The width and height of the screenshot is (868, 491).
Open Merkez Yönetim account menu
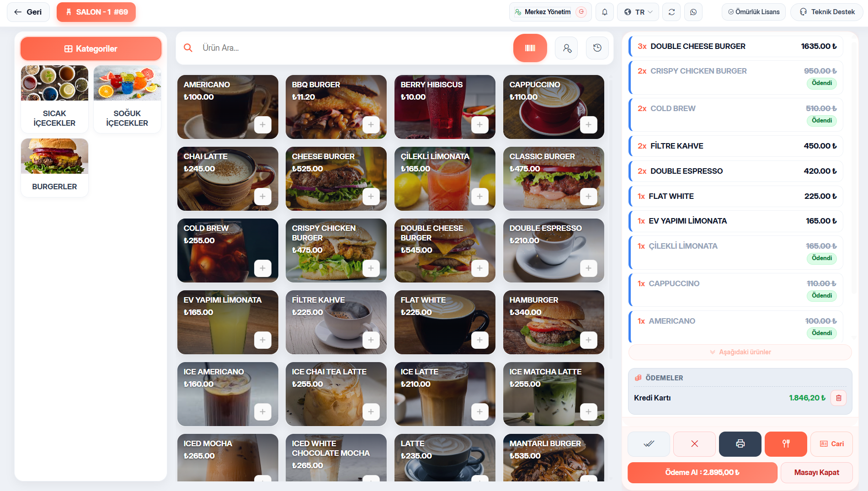[x=550, y=12]
